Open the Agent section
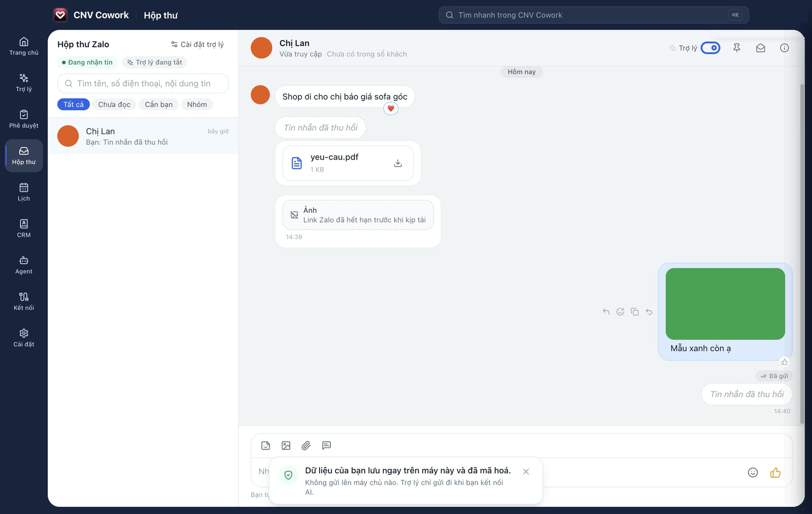The image size is (812, 514). pos(24,265)
